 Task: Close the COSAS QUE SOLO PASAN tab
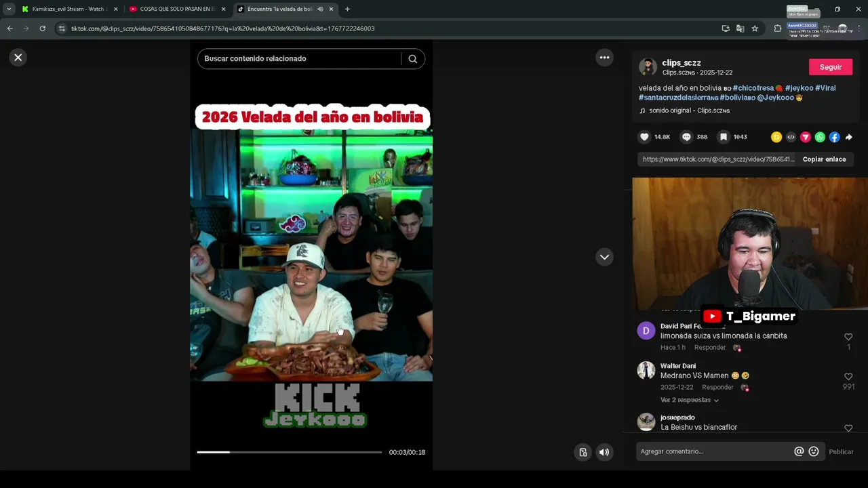click(223, 9)
